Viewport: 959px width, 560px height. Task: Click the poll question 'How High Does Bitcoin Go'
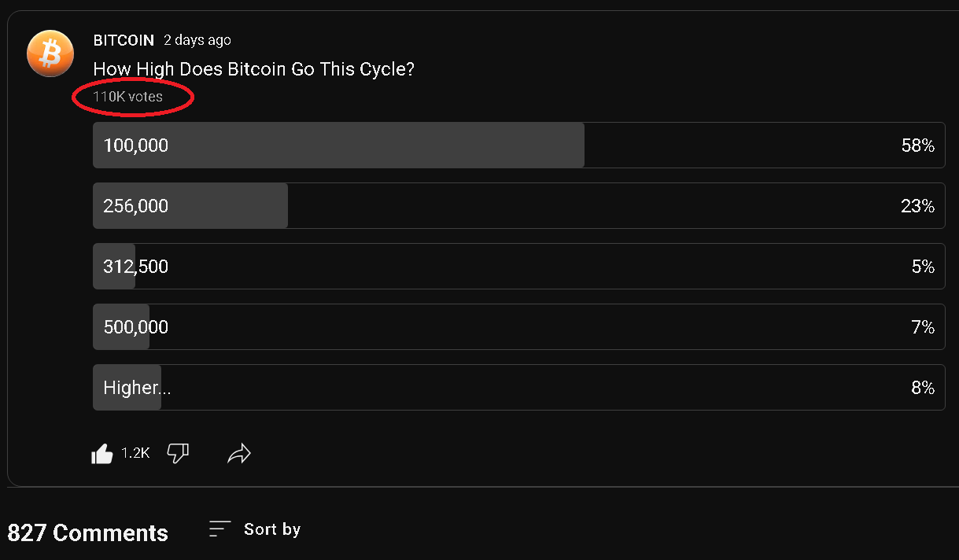tap(253, 69)
